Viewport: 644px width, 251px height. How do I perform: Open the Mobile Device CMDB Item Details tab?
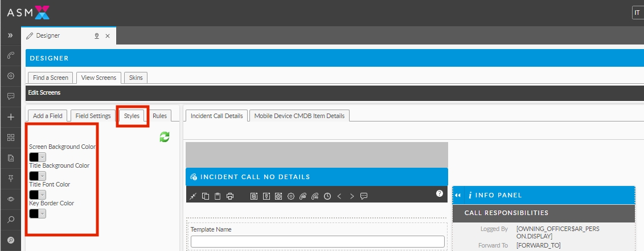pyautogui.click(x=299, y=116)
